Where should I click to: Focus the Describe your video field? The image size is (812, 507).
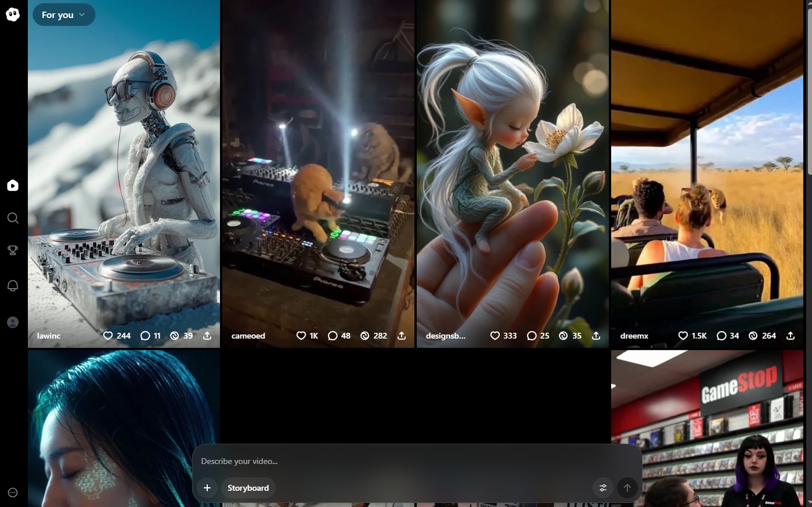[417, 461]
